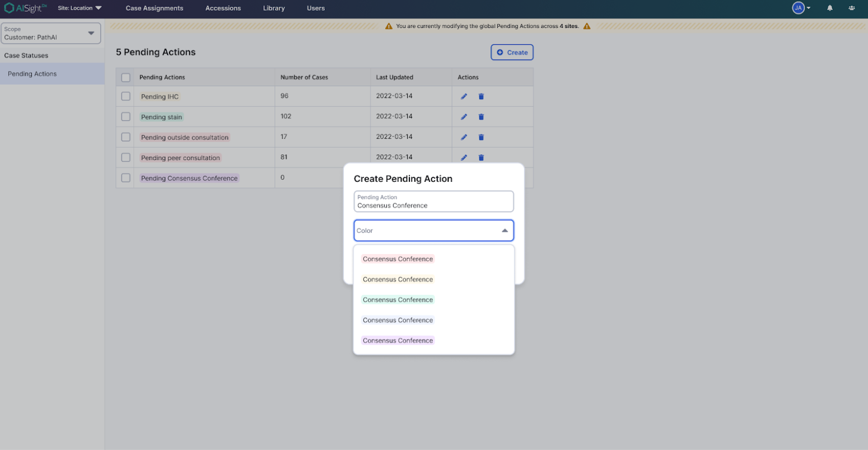Delete the Pending IHC action
This screenshot has width=868, height=450.
click(x=481, y=97)
